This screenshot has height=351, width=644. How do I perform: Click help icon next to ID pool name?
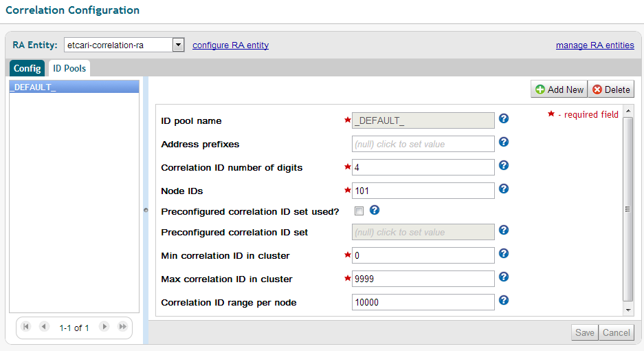pyautogui.click(x=504, y=119)
